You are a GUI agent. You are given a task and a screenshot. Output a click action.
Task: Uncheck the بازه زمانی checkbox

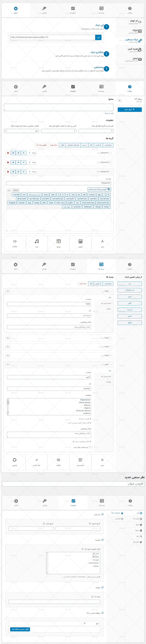coord(102,514)
